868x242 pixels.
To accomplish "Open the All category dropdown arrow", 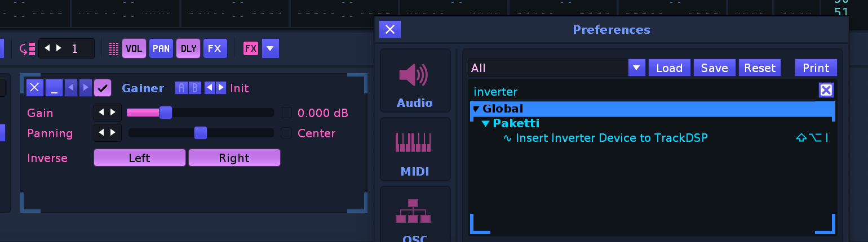I will coord(636,68).
